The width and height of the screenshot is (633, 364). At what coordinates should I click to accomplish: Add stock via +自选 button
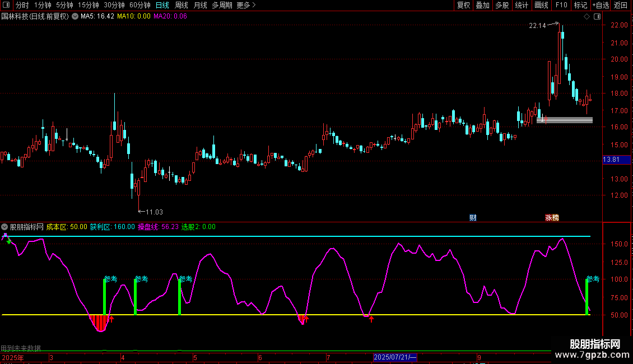[x=601, y=5]
